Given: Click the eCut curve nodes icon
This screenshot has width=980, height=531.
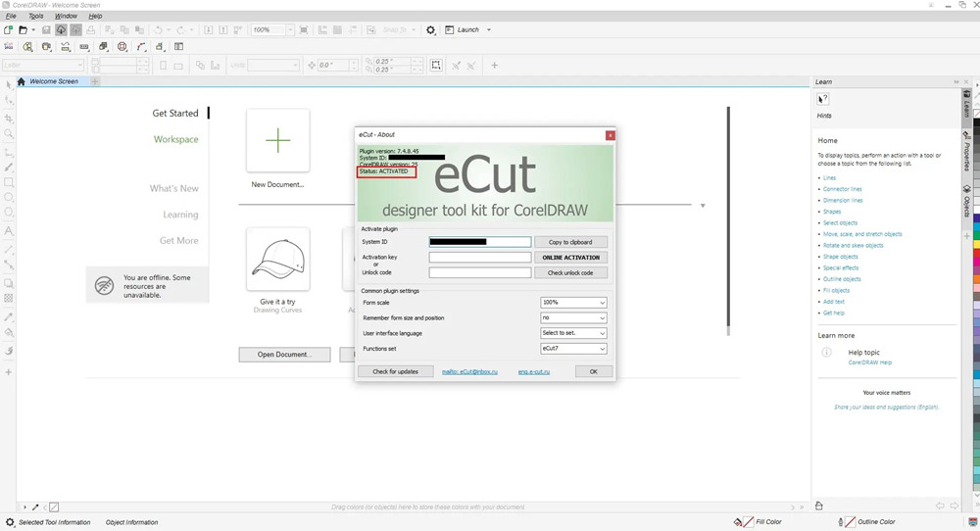Looking at the screenshot, I should point(141,47).
